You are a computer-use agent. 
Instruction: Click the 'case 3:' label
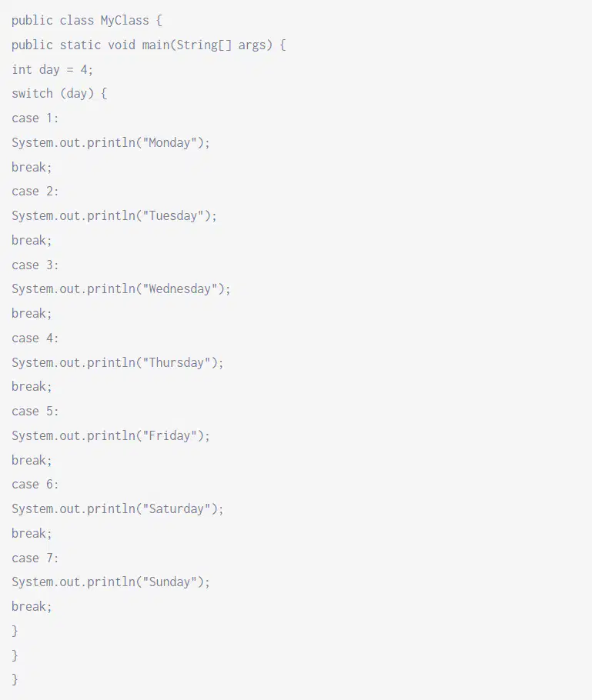(x=35, y=265)
